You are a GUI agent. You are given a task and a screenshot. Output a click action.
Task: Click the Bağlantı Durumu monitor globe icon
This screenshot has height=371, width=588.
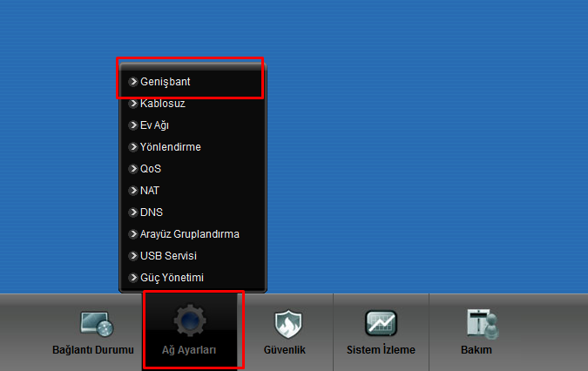(97, 323)
